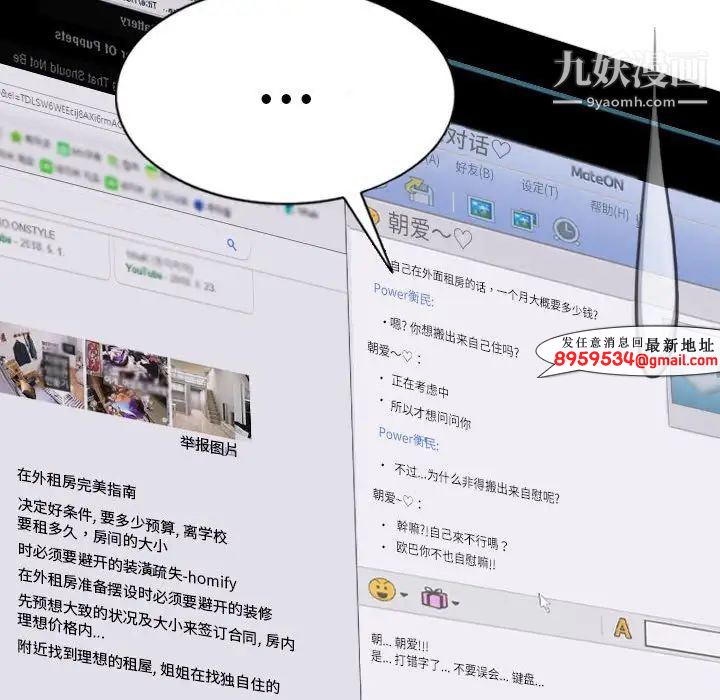Click the room photo thumbnail with hanging clothes
Viewport: 720px width, 700px height.
click(42, 365)
